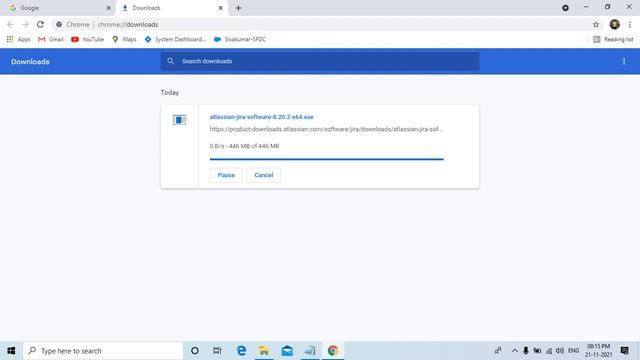Open the notification center icon
The height and width of the screenshot is (360, 640).
624,351
